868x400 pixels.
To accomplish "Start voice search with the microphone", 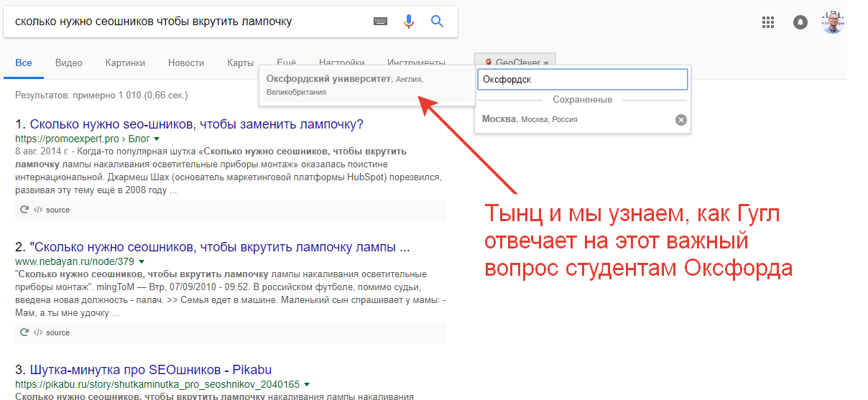I will [409, 22].
